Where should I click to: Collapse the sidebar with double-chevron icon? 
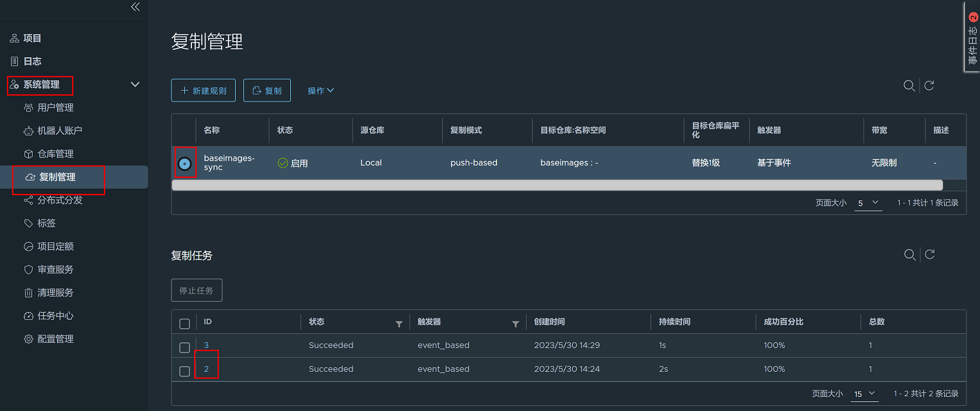[x=135, y=7]
